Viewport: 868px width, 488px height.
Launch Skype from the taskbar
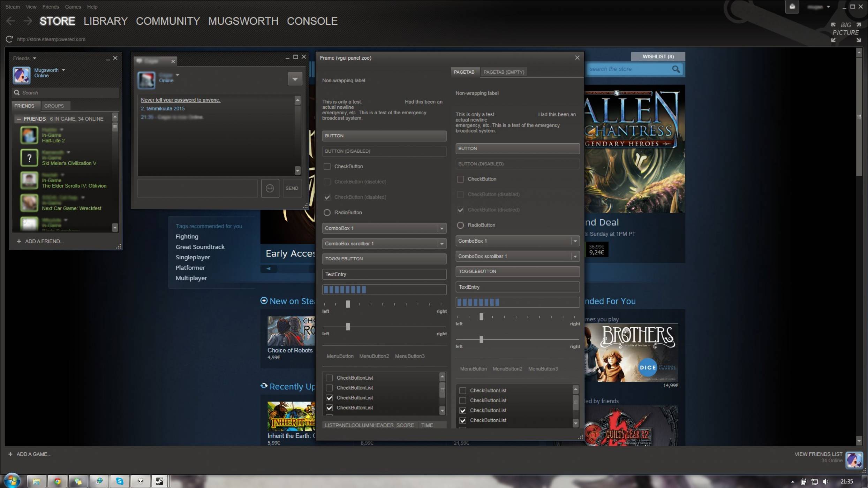point(120,481)
